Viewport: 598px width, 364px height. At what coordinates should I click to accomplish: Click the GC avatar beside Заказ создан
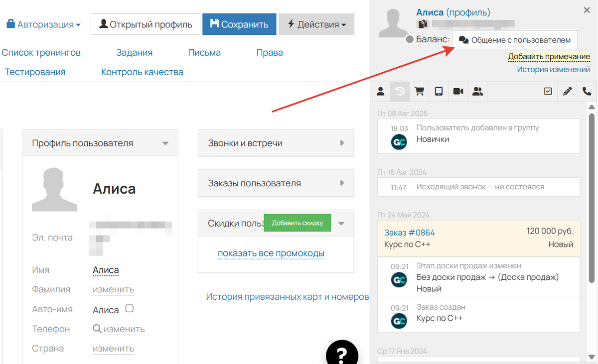tap(399, 321)
